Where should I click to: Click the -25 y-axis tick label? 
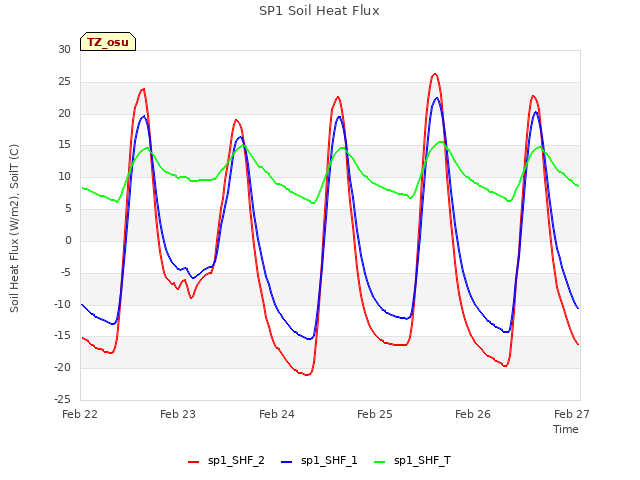(63, 399)
